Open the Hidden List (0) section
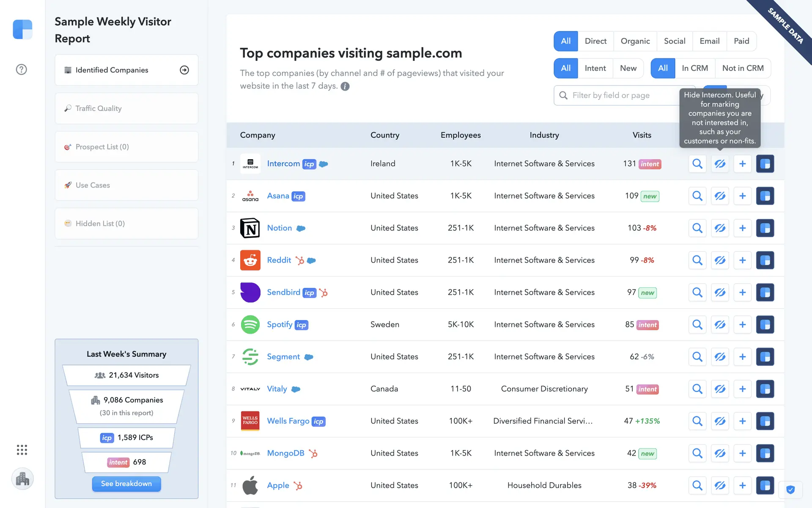812x508 pixels. 126,224
